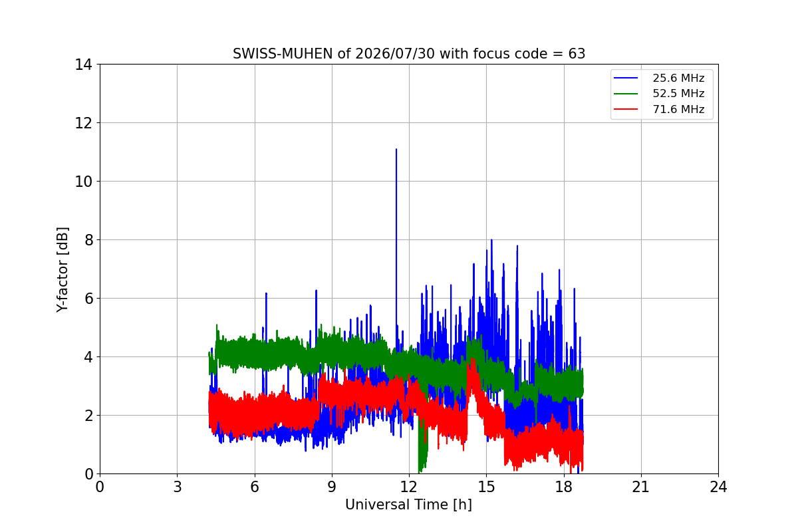Click x-axis tick label 18
This screenshot has width=798, height=532.
(564, 487)
